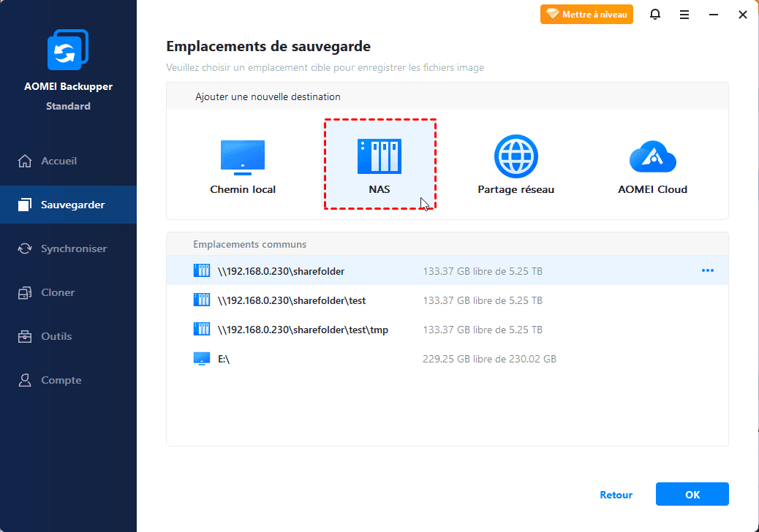Switch to the Synchroniser section
The width and height of the screenshot is (759, 532).
(x=68, y=248)
